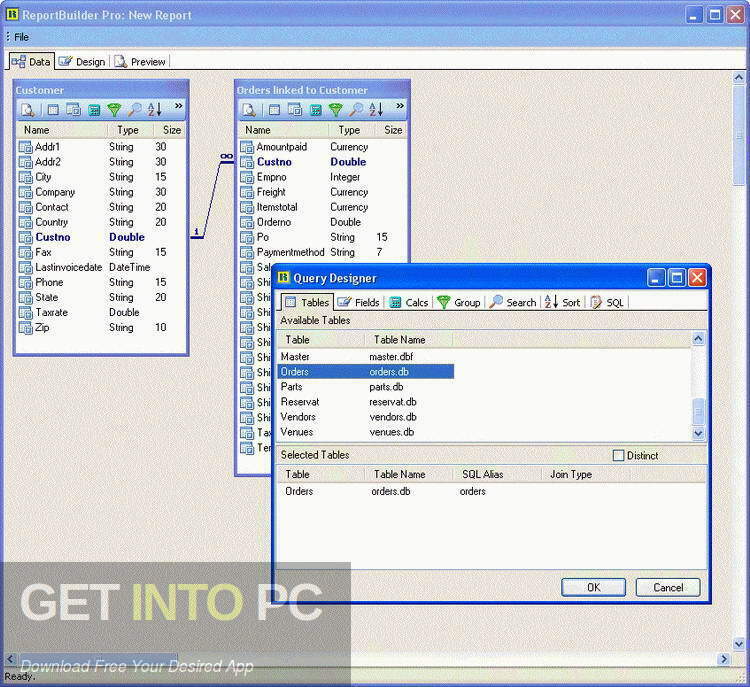This screenshot has width=750, height=687.
Task: Click main workspace vertical scrollbar up arrow
Action: point(739,78)
